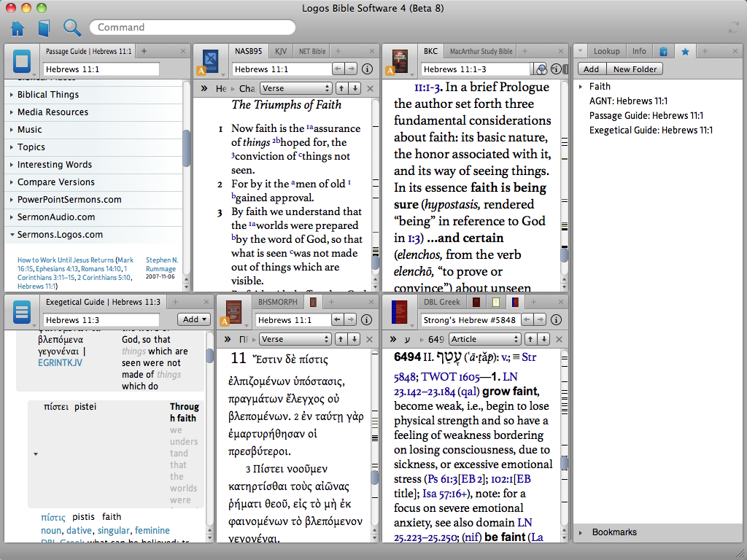Viewport: 747px width, 560px height.
Task: Click the sync refresh icon
Action: point(734,28)
